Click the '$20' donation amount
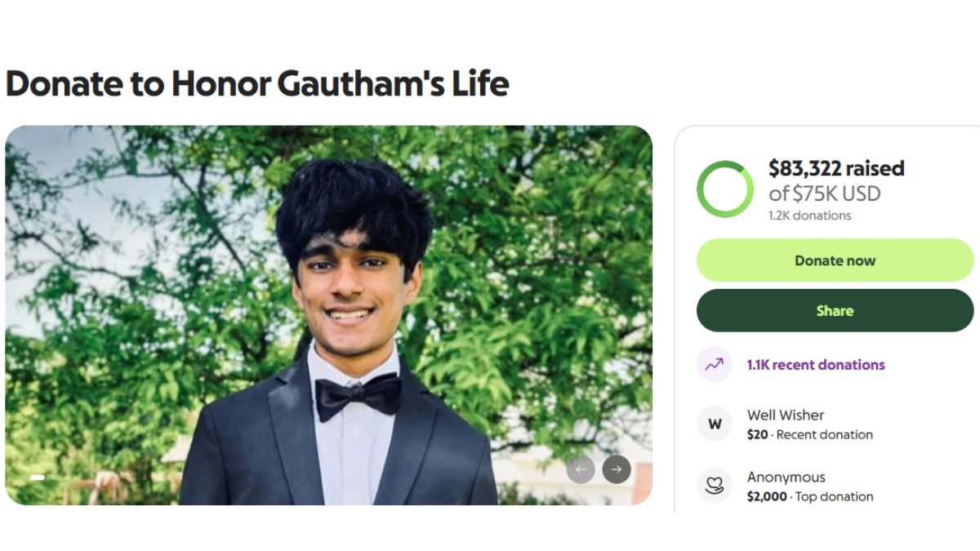The image size is (980, 551). click(757, 435)
